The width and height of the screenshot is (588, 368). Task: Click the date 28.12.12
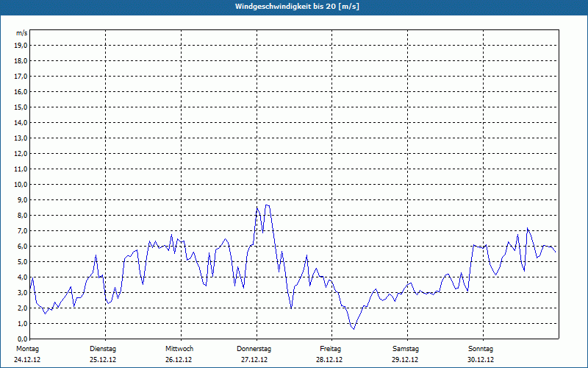tap(329, 360)
